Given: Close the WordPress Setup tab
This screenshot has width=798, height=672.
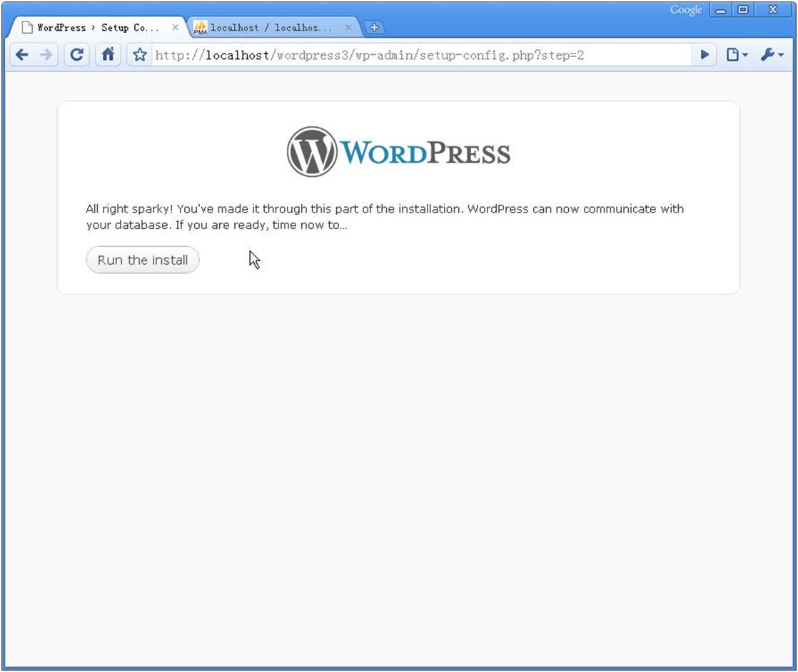Looking at the screenshot, I should (x=175, y=28).
